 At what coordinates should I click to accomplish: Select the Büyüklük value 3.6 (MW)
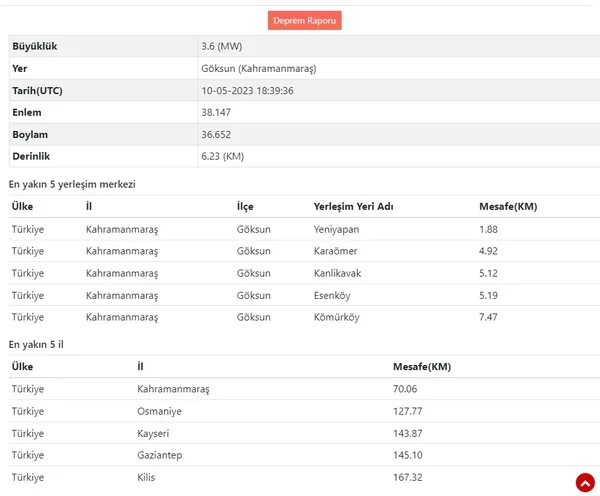[222, 46]
